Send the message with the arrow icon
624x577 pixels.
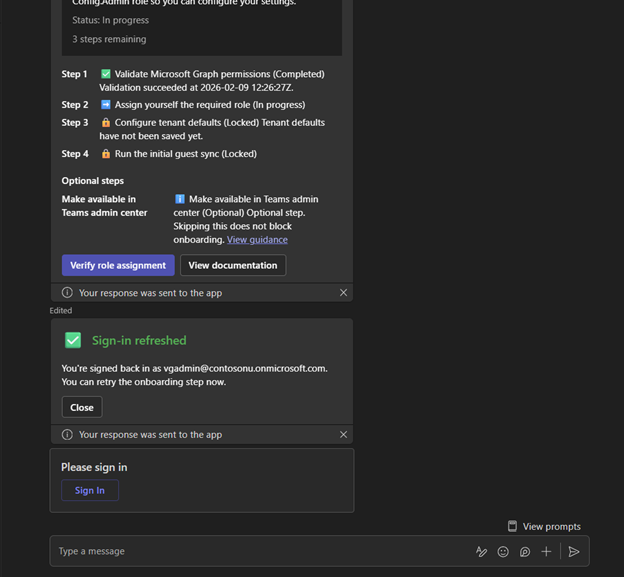[574, 551]
